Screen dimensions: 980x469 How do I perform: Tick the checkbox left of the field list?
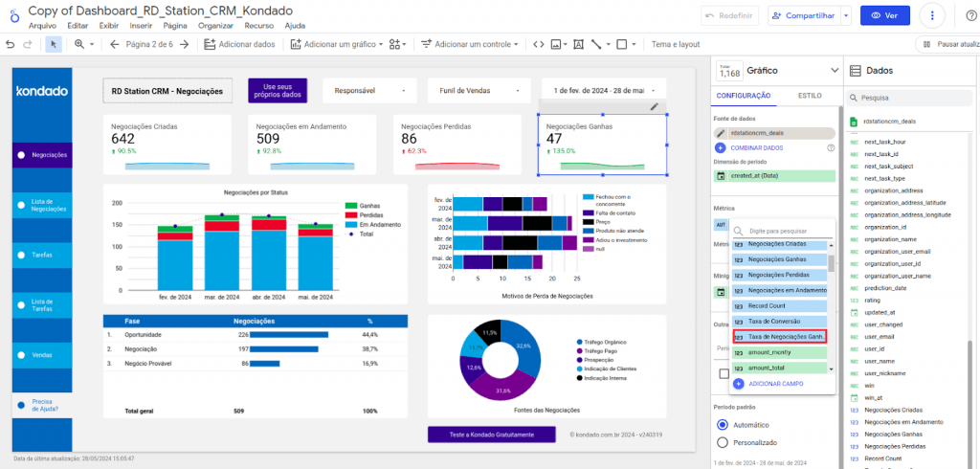[724, 374]
